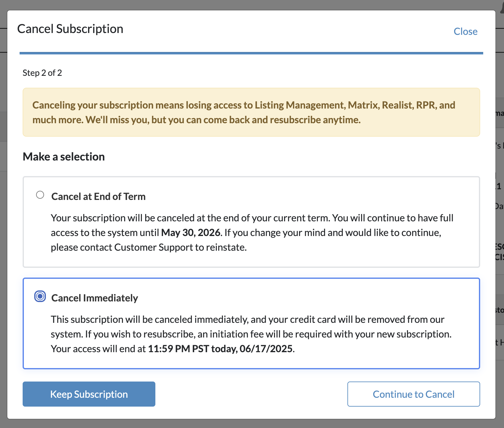Click the Cancel at End of Term label
Screen dimensions: 504x428
tap(98, 196)
